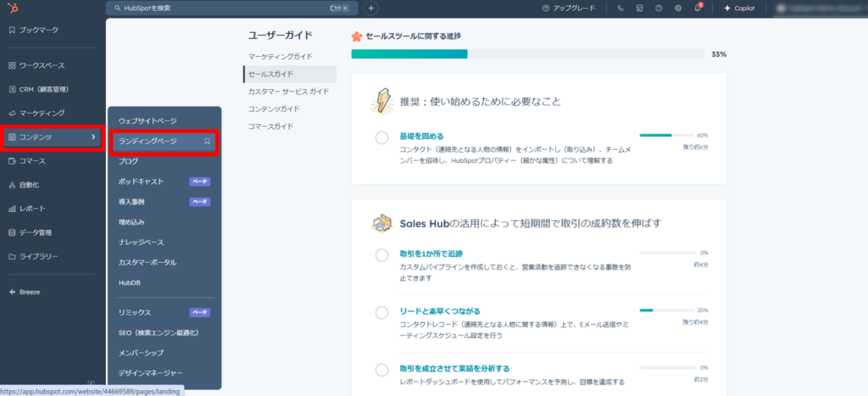The image size is (868, 396).
Task: Click the アップグレード upgrade button
Action: click(x=569, y=8)
